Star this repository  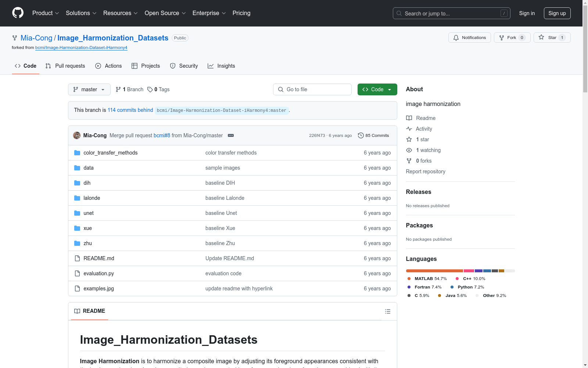(552, 38)
